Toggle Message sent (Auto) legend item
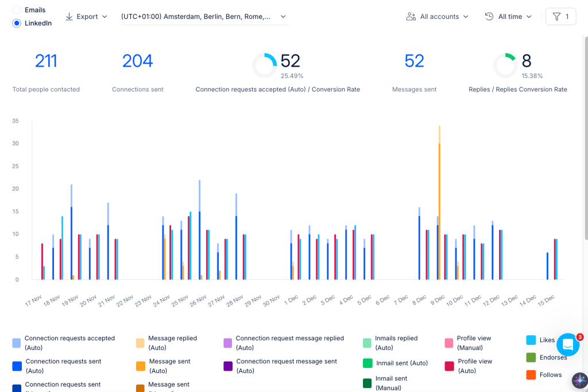 [x=164, y=366]
